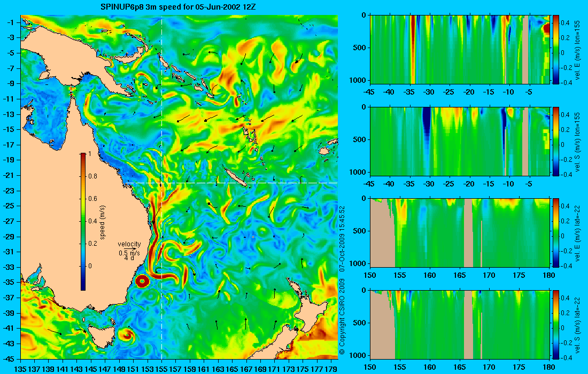Click the 1000 depth label of the second section plot
Screen dimensions: 588x374
[x=359, y=172]
